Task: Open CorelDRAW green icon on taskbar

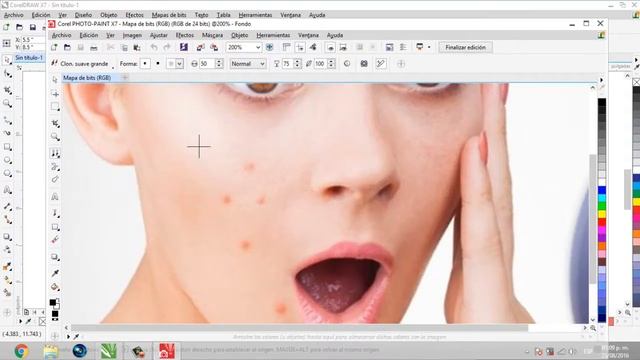Action: pos(109,351)
